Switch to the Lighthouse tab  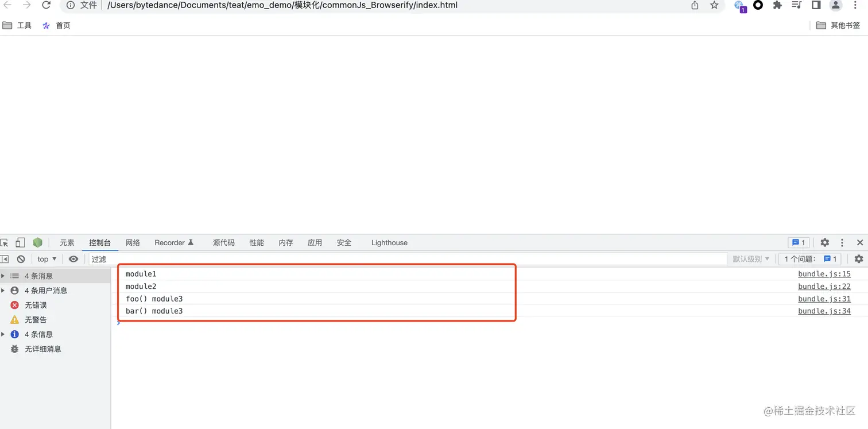point(389,242)
